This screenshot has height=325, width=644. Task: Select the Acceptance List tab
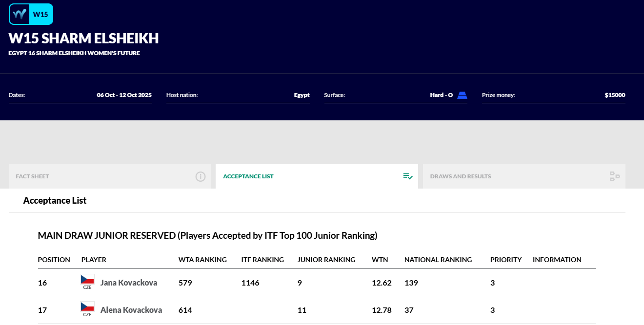coord(317,176)
